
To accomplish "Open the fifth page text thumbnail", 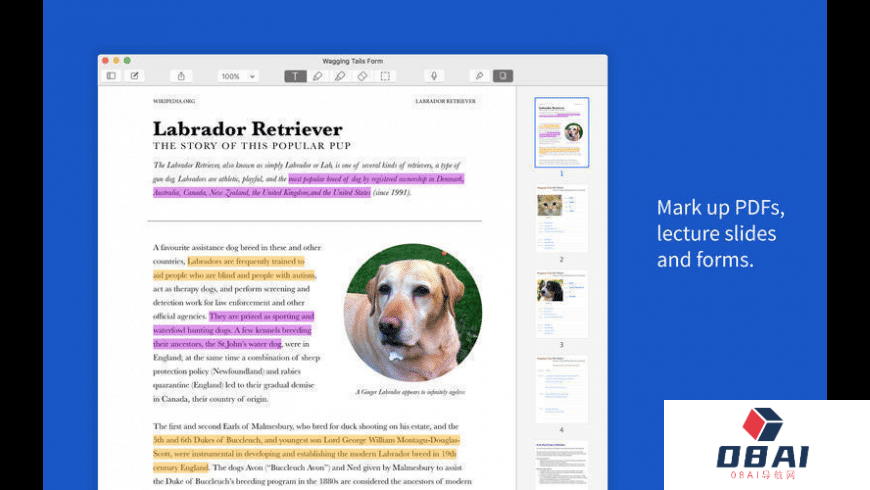I will [x=562, y=465].
